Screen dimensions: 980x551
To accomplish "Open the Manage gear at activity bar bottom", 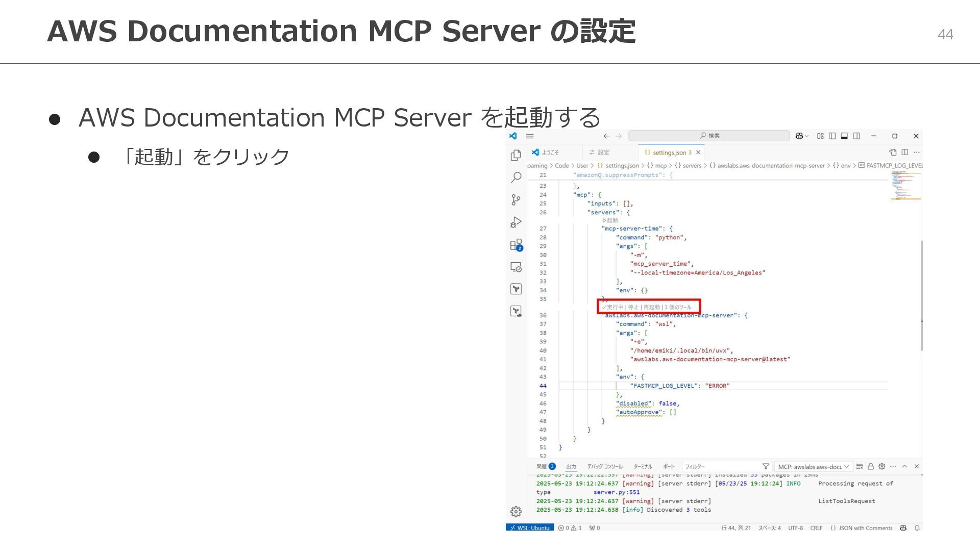I will click(516, 511).
